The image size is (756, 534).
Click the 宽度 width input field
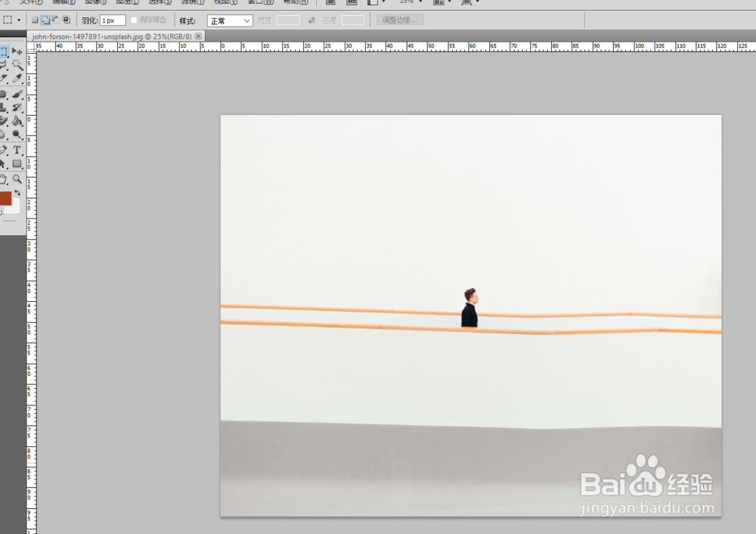288,20
